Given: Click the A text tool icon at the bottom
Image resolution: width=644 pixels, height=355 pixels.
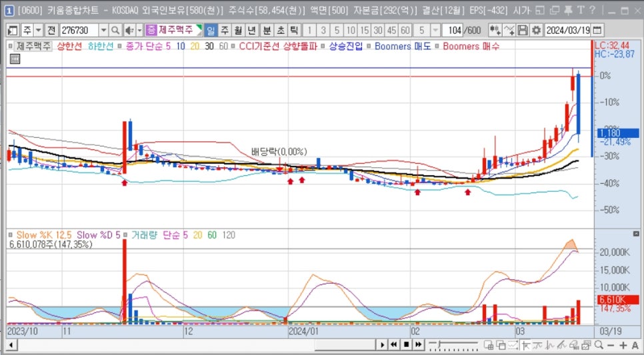Looking at the screenshot, I should tap(635, 345).
